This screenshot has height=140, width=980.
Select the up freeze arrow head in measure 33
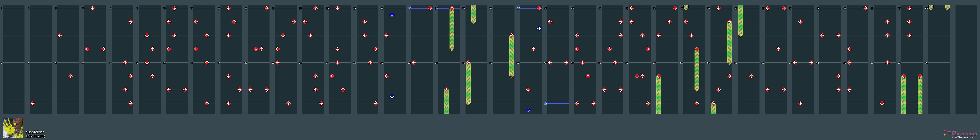pyautogui.click(x=452, y=8)
